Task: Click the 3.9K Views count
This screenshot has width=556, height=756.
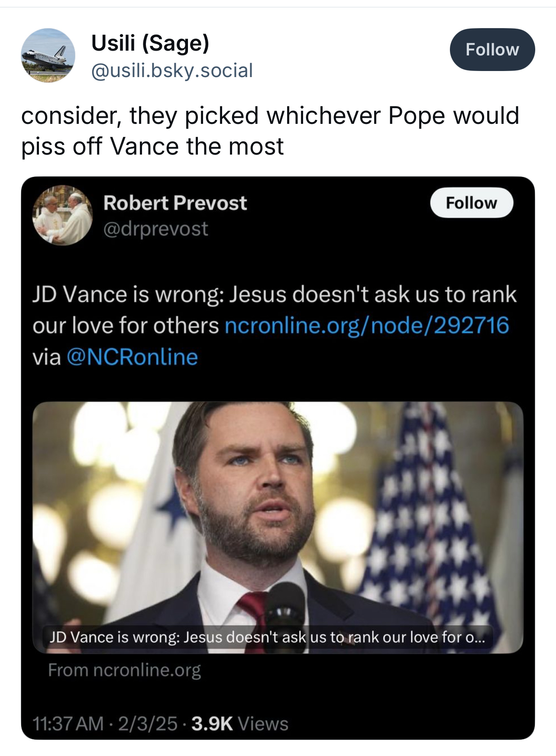Action: coord(239,724)
